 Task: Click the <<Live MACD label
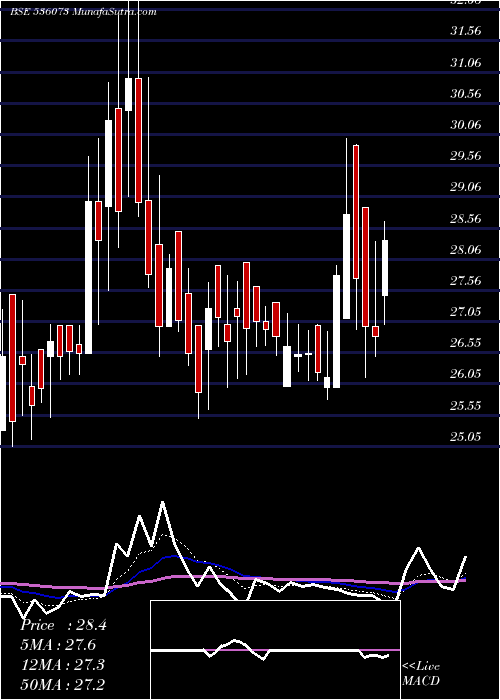point(421,673)
